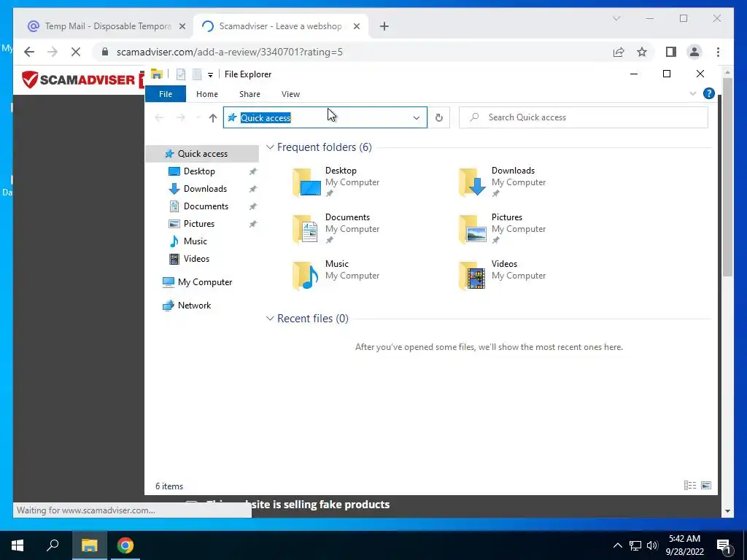The image size is (747, 560).
Task: Click the File Explorer Back arrow
Action: coord(160,117)
